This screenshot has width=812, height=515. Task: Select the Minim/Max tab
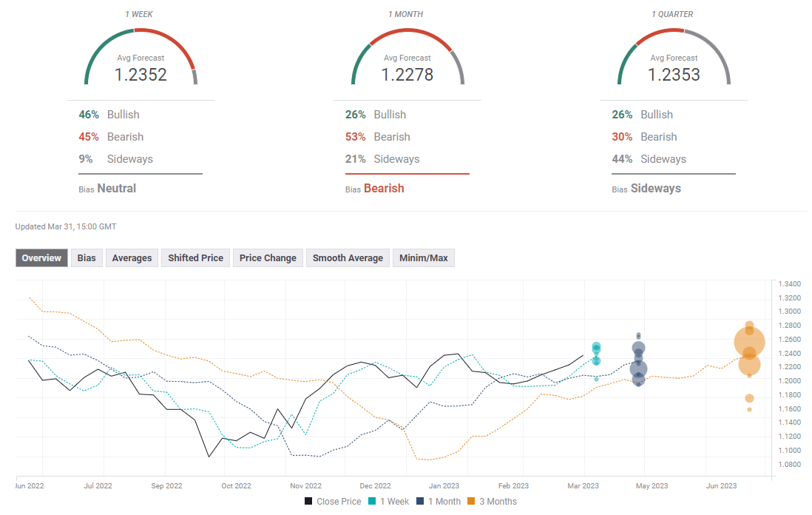[423, 257]
